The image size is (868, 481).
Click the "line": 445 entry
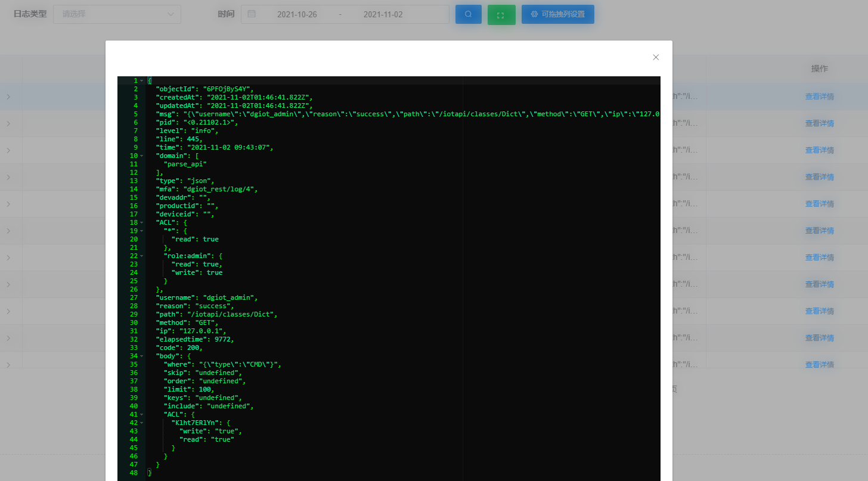tap(179, 139)
